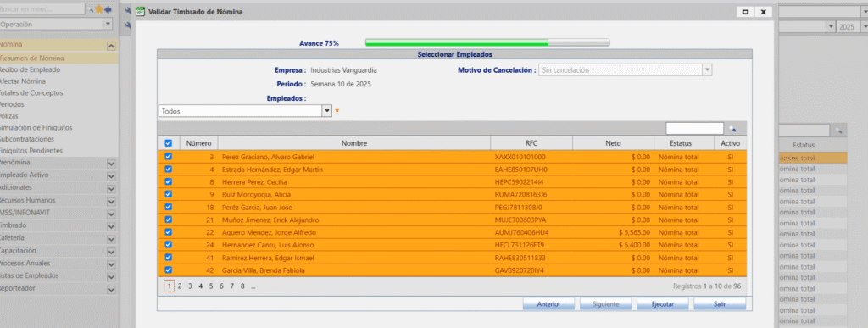The image size is (868, 328).
Task: Click the Buscar en menú search field
Action: pos(42,9)
